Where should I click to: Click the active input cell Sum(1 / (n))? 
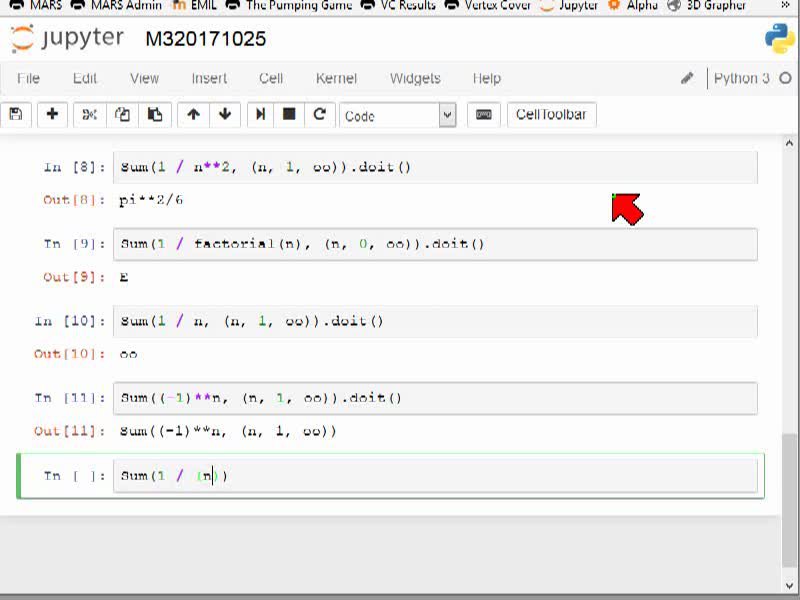point(435,476)
